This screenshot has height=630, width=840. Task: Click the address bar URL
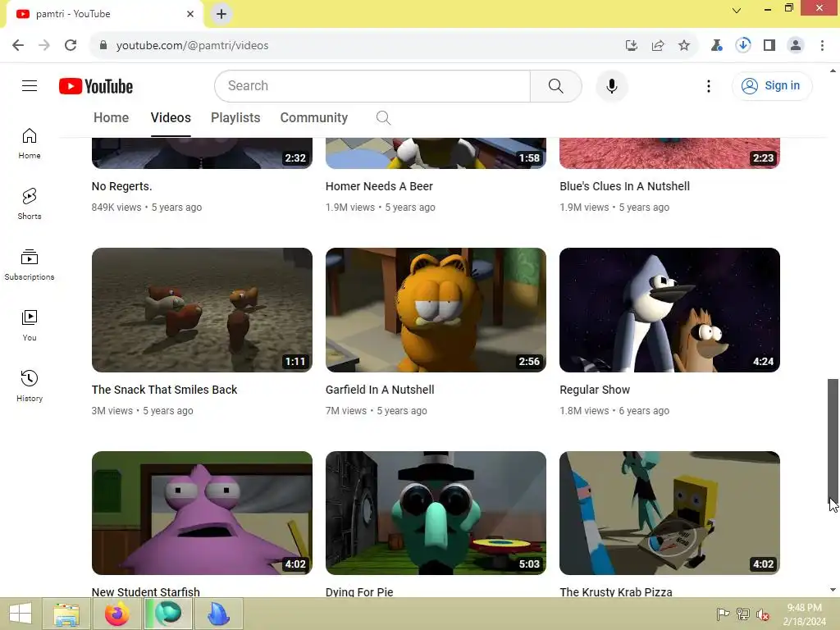pos(192,46)
